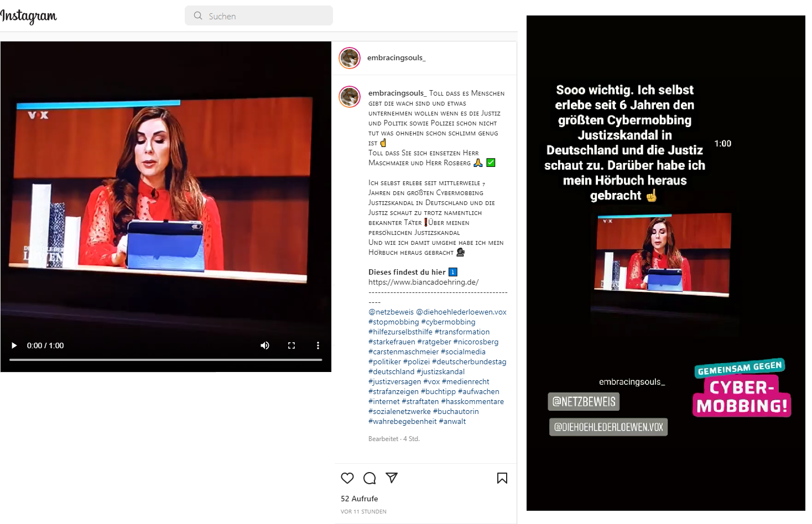
Task: Click embracingsouls_ username in the caption
Action: [x=397, y=93]
